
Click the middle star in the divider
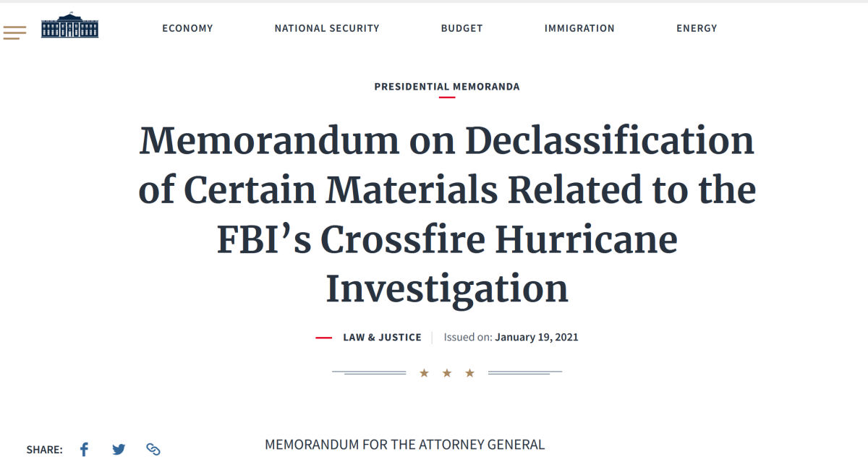pos(447,373)
